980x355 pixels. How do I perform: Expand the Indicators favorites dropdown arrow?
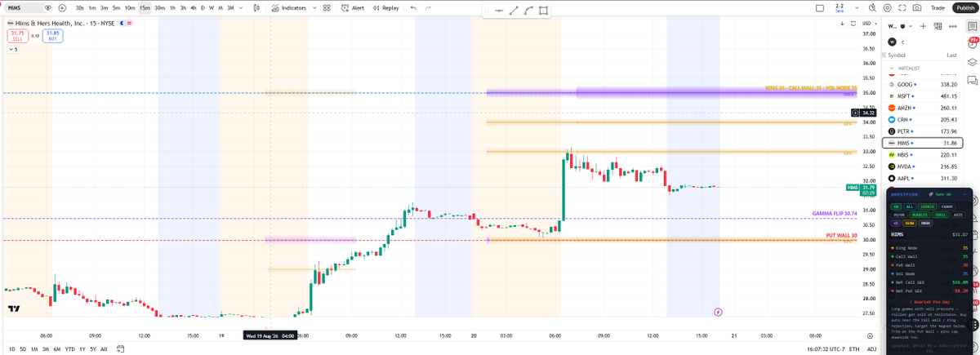tap(314, 7)
